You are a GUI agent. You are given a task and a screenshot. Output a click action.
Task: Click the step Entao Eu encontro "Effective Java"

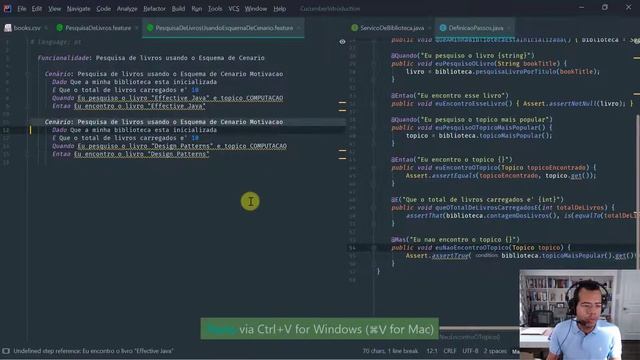(129, 106)
